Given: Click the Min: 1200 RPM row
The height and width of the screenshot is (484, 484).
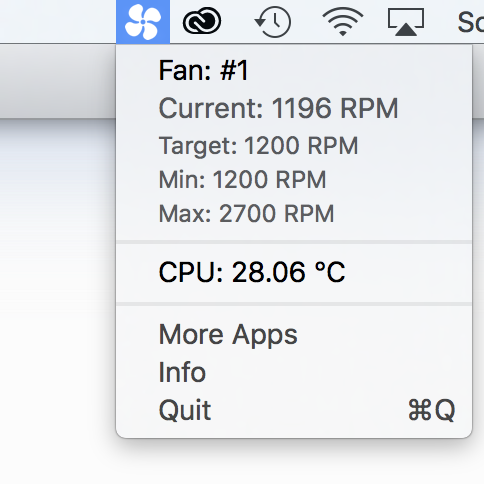Looking at the screenshot, I should coord(294,180).
